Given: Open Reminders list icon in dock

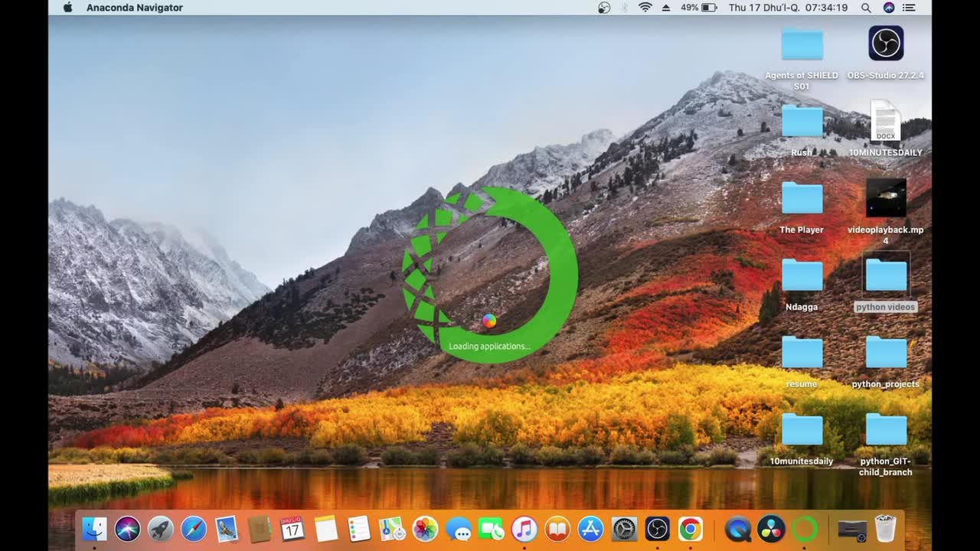Looking at the screenshot, I should pos(359,529).
